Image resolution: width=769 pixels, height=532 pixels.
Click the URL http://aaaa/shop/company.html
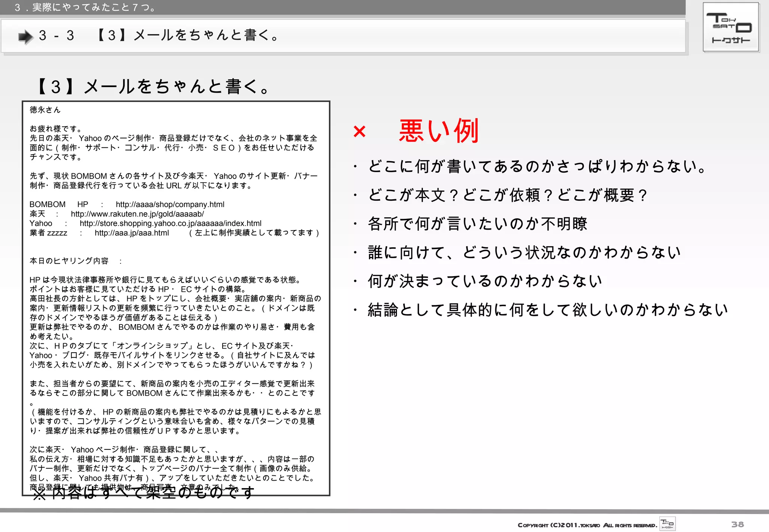tap(170, 204)
